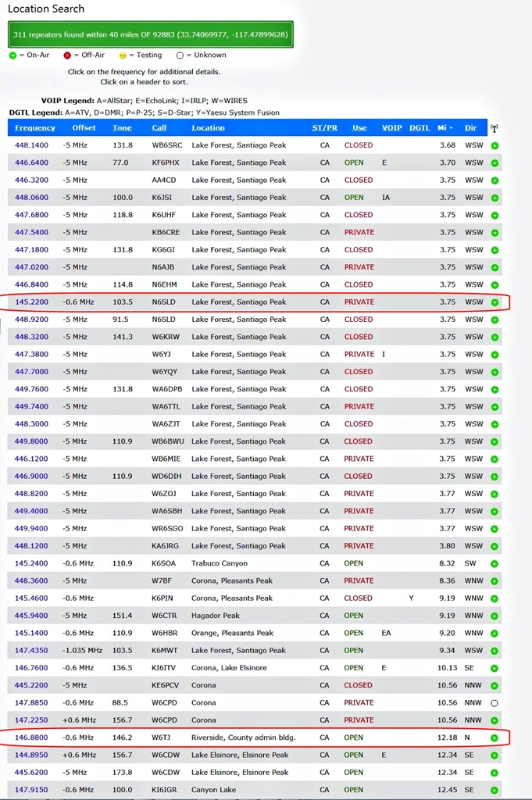This screenshot has height=800, width=532.
Task: Open details for frequency 146.8800
Action: coord(31,737)
